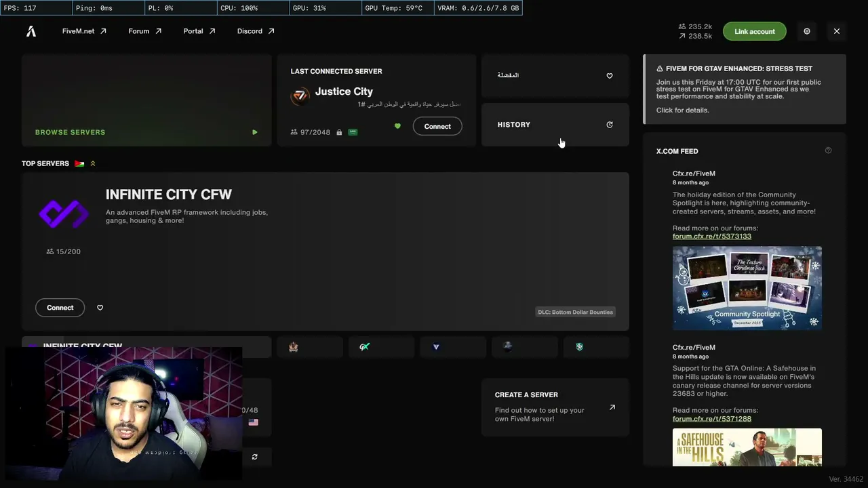Toggle the green favorite heart for Justice City
This screenshot has width=868, height=488.
(x=397, y=126)
